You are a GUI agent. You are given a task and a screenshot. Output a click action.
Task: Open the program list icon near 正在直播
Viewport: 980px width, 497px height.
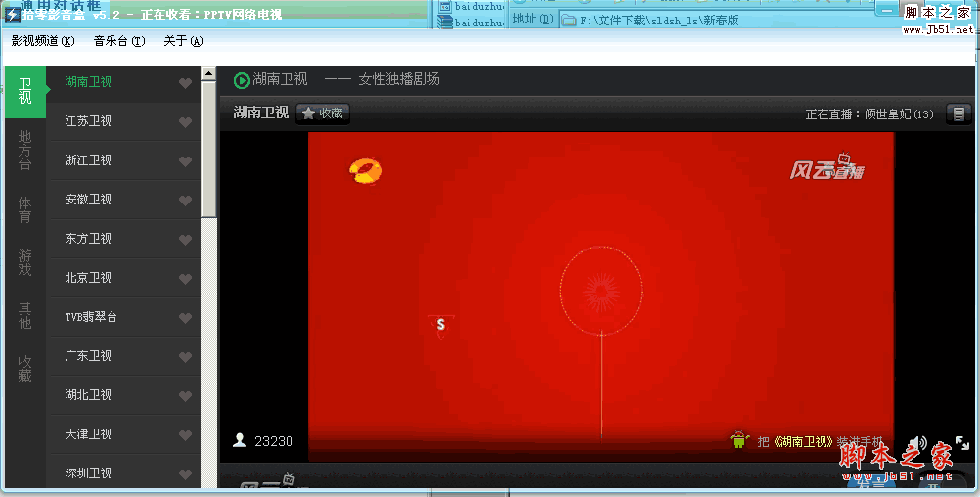[958, 113]
